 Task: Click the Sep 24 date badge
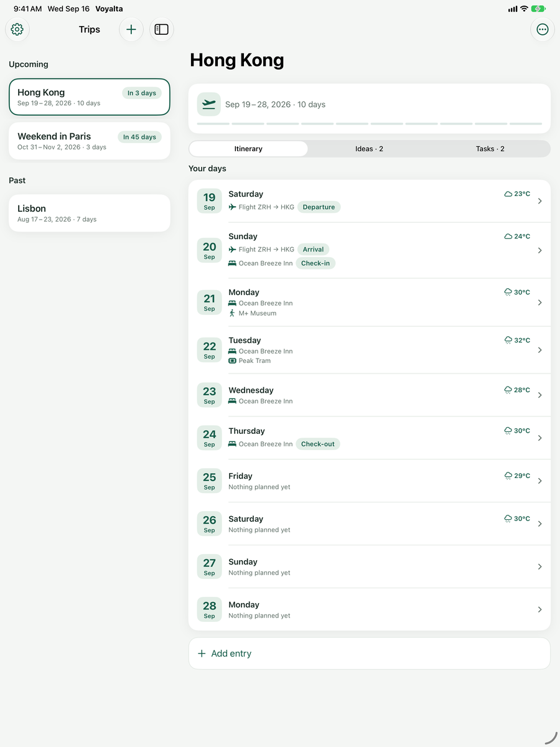click(209, 438)
